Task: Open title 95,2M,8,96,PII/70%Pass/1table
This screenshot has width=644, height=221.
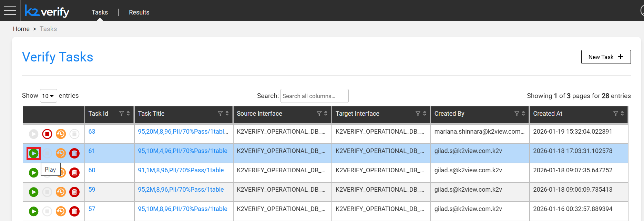Action: [181, 190]
